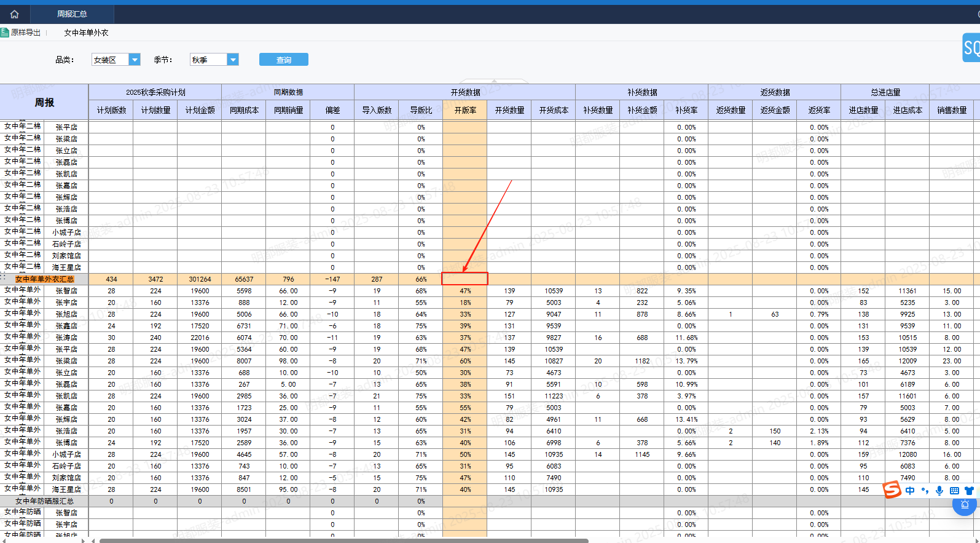Open the Sogou skin shirt icon
The image size is (980, 543).
(x=969, y=491)
